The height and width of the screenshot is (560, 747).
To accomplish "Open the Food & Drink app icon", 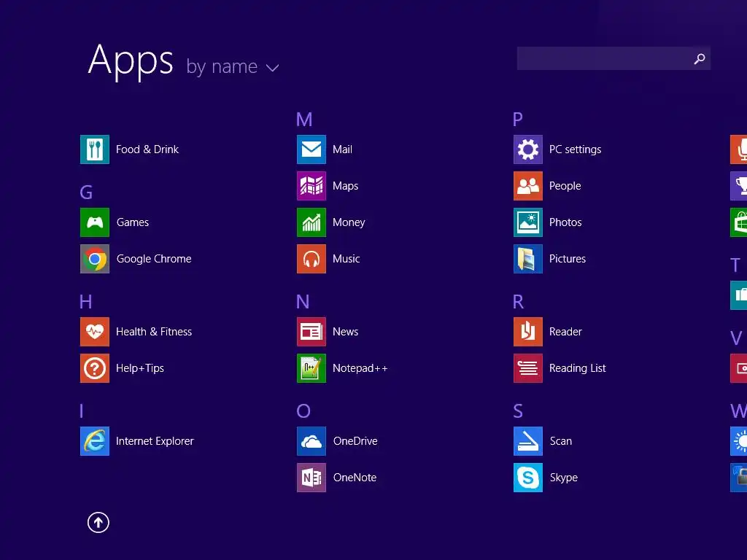I will tap(94, 149).
